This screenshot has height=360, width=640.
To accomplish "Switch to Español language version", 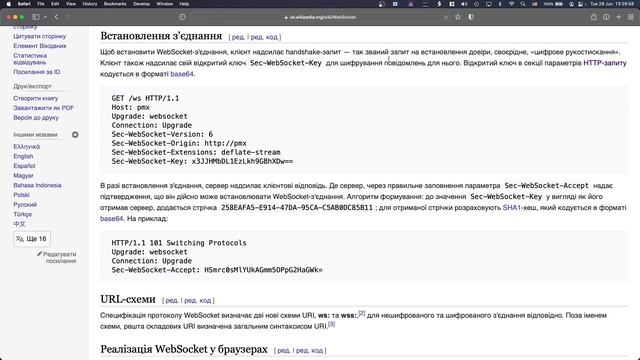I will coord(24,166).
